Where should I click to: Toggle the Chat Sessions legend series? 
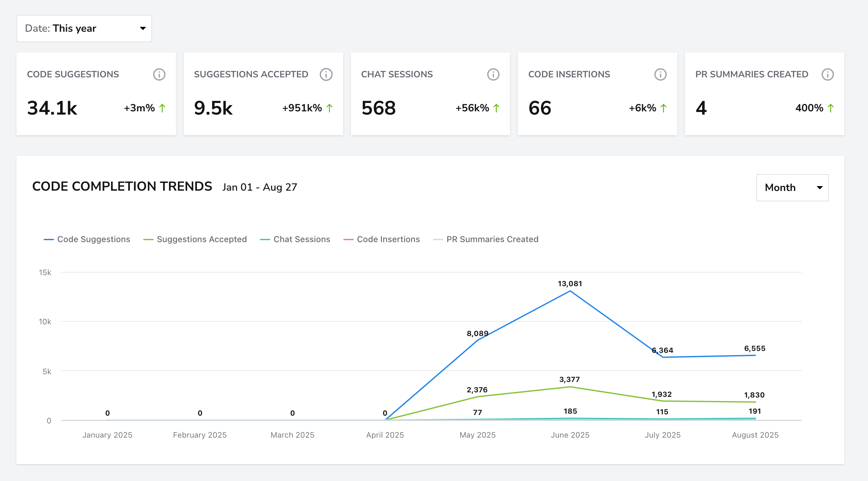point(295,239)
